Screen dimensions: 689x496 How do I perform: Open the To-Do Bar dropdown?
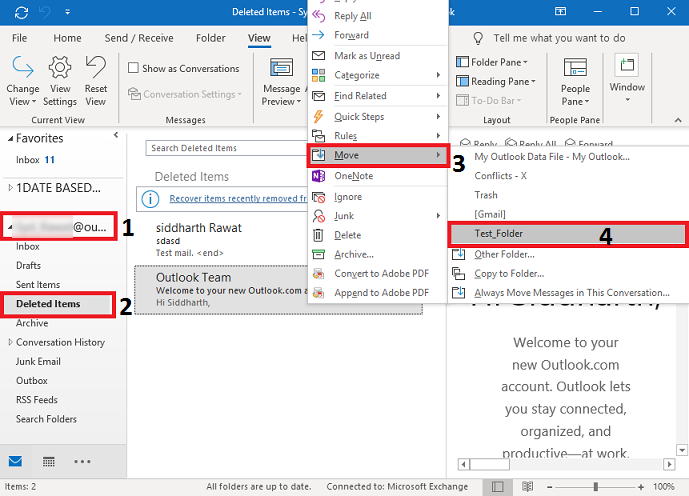[489, 101]
